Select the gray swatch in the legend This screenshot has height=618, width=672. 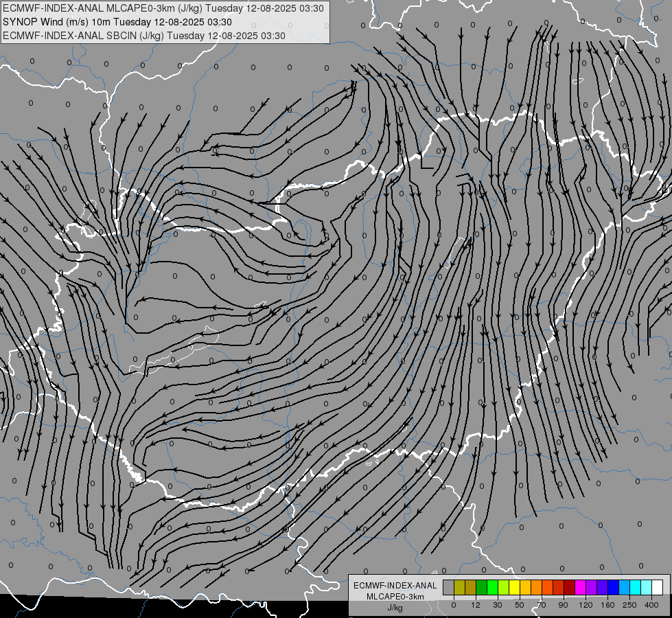pos(448,587)
